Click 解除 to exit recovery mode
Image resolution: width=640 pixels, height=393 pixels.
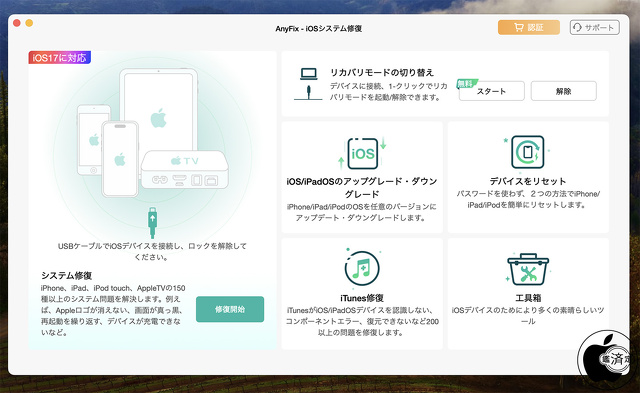pyautogui.click(x=563, y=91)
